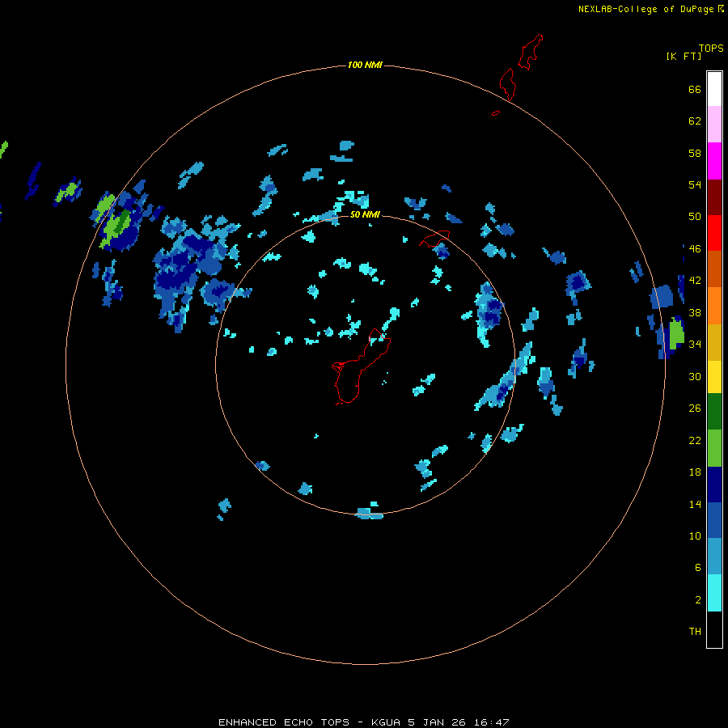Image resolution: width=728 pixels, height=728 pixels.
Task: Click the 58 legend value
Action: click(x=695, y=153)
